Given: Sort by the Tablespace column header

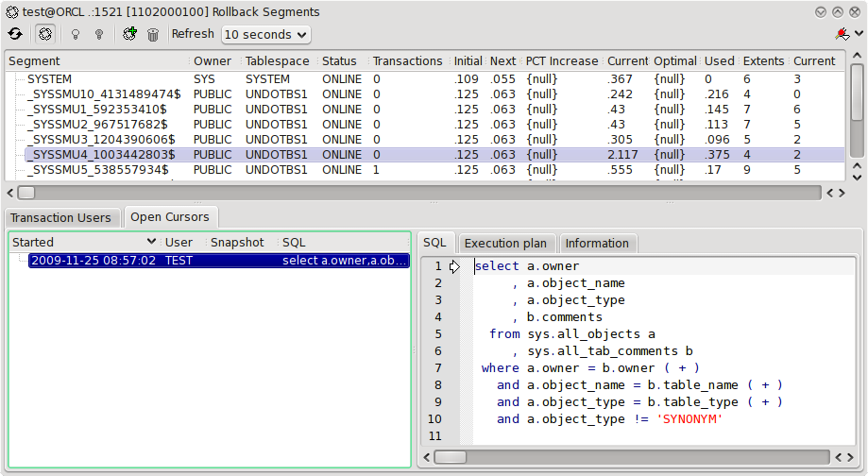Looking at the screenshot, I should click(275, 60).
